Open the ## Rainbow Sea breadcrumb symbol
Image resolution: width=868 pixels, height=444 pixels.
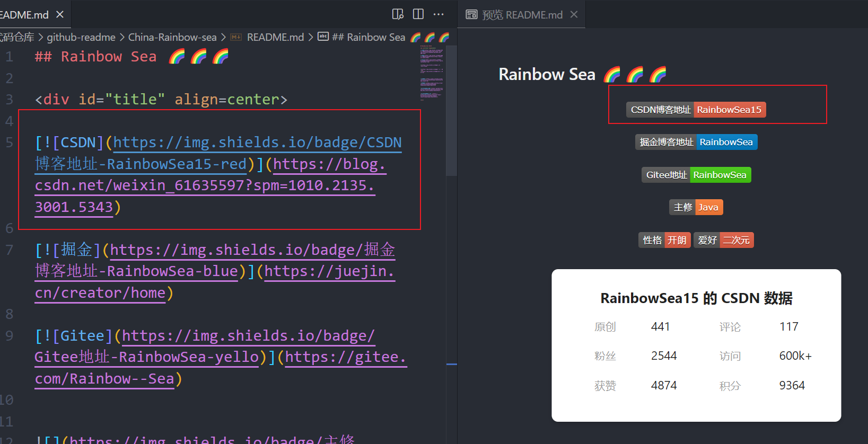391,37
